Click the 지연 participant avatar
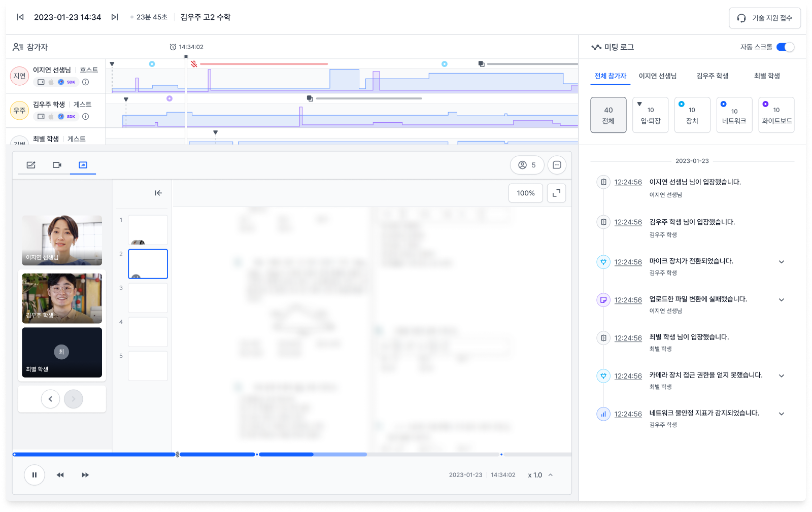The image size is (812, 512). (20, 76)
